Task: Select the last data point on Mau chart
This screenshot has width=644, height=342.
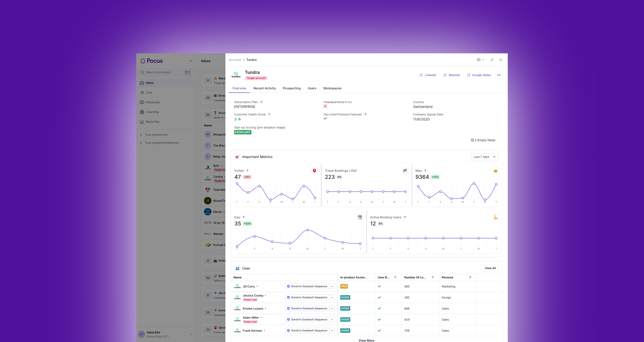Action: click(x=496, y=184)
